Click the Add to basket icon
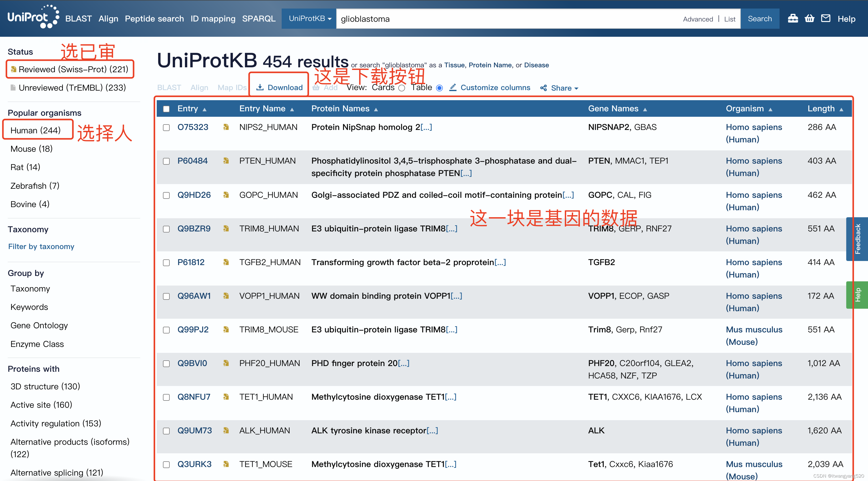Image resolution: width=868 pixels, height=481 pixels. pos(316,88)
